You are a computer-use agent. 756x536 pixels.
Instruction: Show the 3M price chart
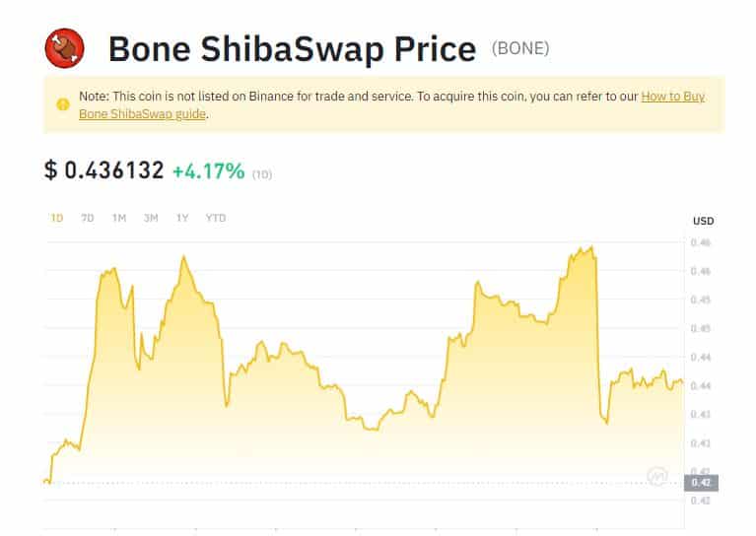point(151,218)
